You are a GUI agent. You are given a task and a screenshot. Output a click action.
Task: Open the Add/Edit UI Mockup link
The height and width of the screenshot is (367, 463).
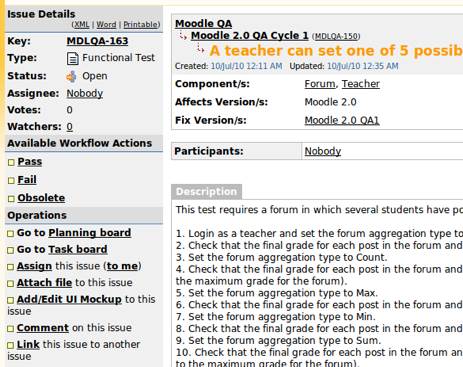(69, 299)
